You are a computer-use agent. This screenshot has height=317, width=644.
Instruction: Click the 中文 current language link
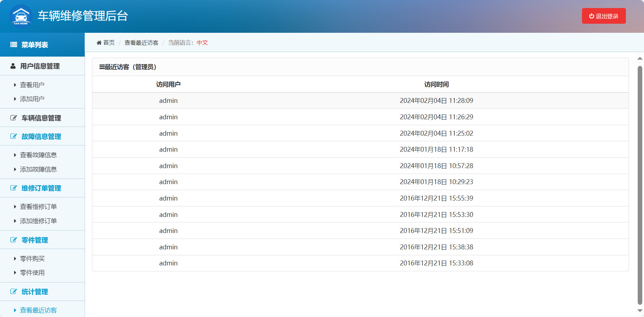click(202, 43)
